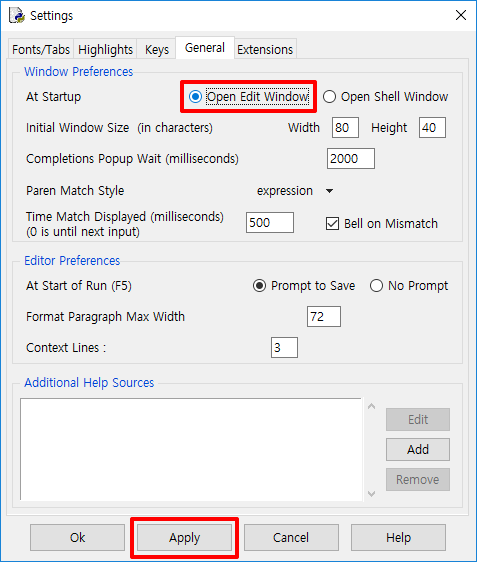Screen dimensions: 477x562
Task: Toggle the Bell on Mismatch checkbox
Action: tap(382, 224)
